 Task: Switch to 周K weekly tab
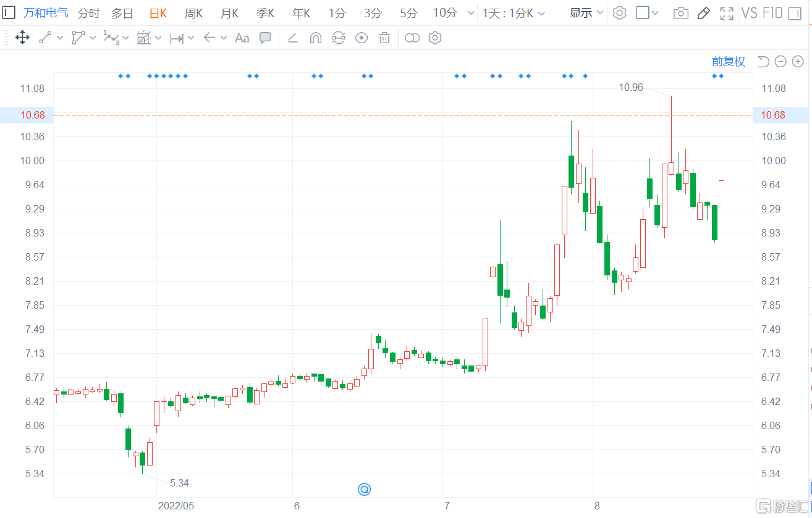click(x=194, y=14)
